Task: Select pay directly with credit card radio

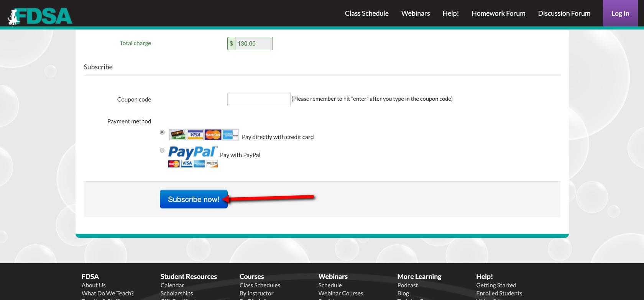Action: tap(162, 132)
